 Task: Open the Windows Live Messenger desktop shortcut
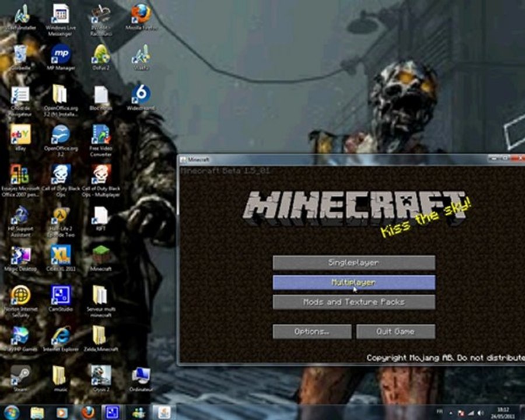[x=61, y=19]
